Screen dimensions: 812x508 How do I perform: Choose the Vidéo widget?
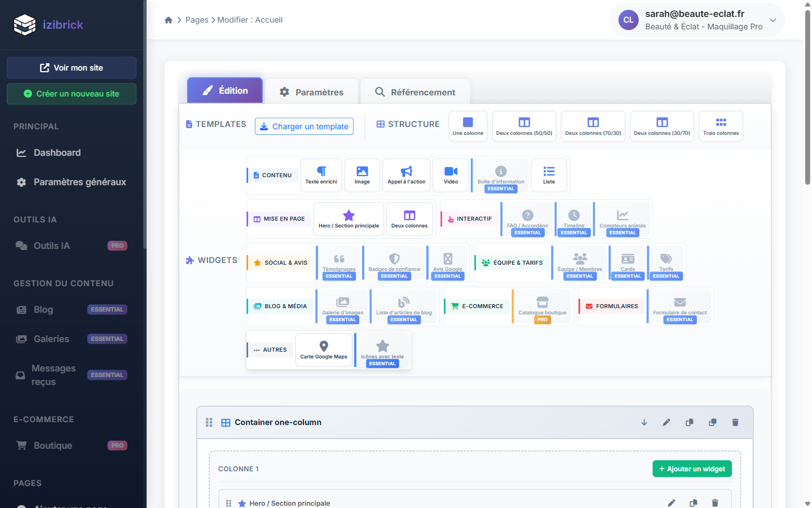point(451,175)
